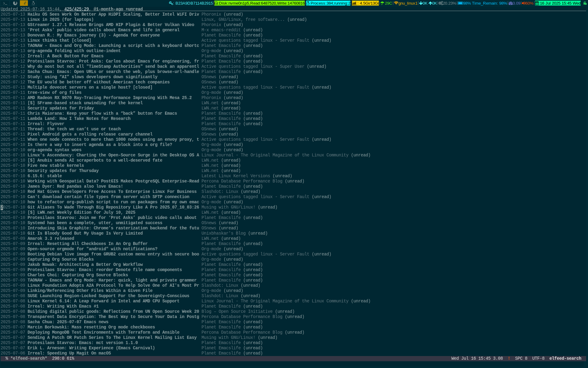Click 'Latest Linux Kernel Versions' feed name

236,176
